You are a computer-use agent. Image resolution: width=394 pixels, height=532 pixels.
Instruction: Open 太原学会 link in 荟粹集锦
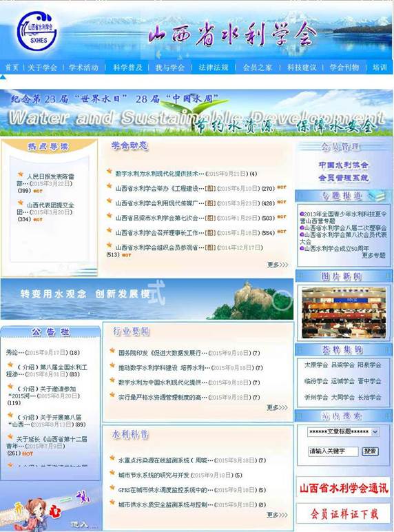click(x=316, y=365)
